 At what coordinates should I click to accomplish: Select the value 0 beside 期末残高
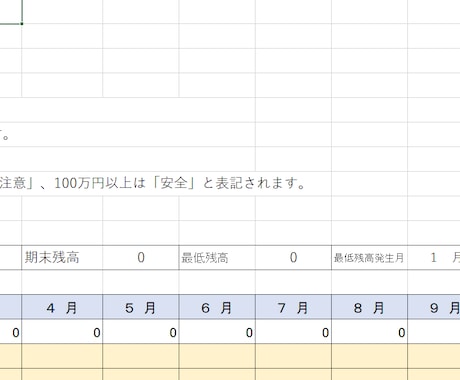[141, 257]
